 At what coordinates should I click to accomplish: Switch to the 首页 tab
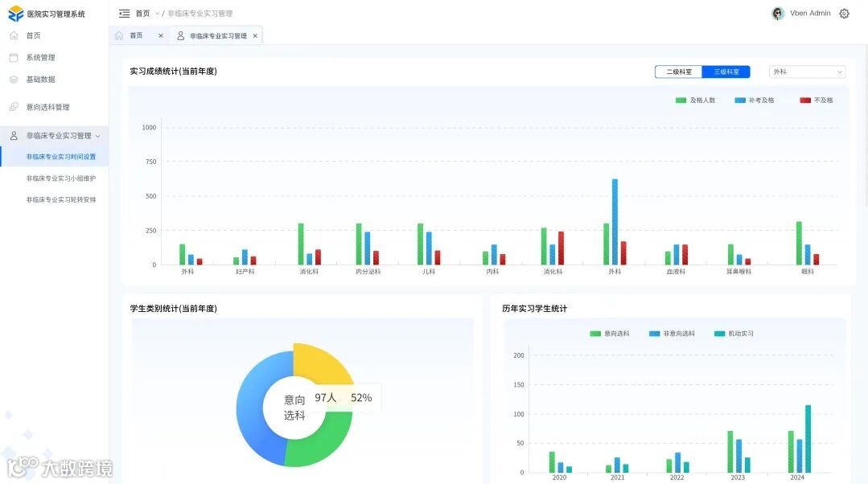(139, 35)
